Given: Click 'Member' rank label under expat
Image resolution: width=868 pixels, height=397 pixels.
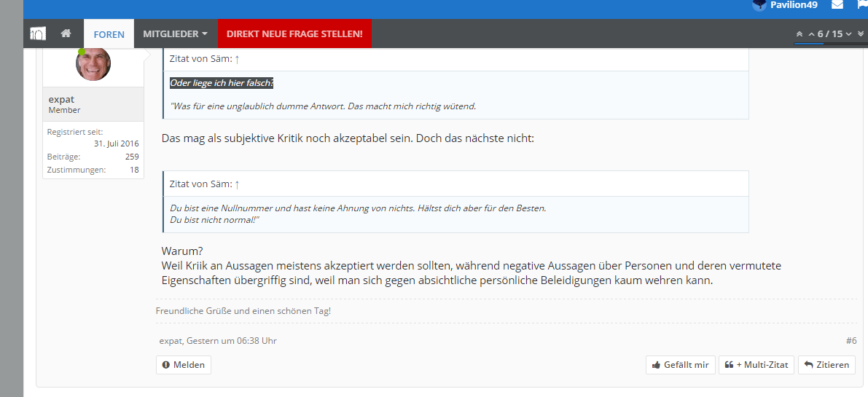Looking at the screenshot, I should 64,110.
